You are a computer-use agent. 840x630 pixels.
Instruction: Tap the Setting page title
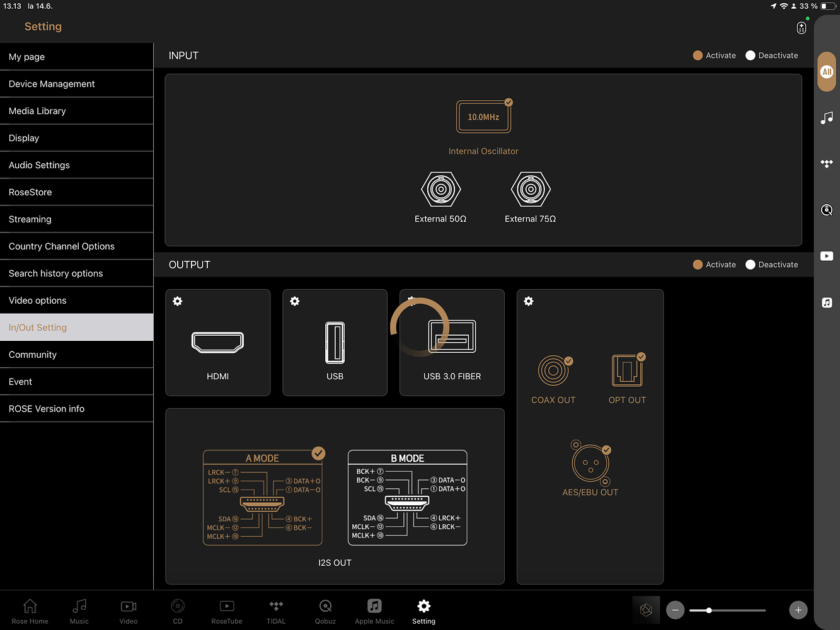click(x=43, y=26)
